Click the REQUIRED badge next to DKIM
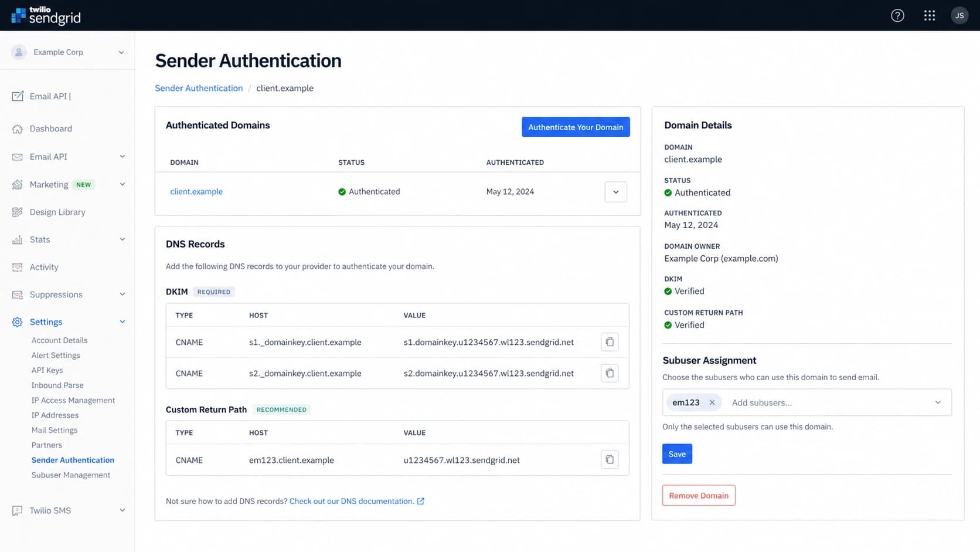The height and width of the screenshot is (552, 980). tap(214, 292)
